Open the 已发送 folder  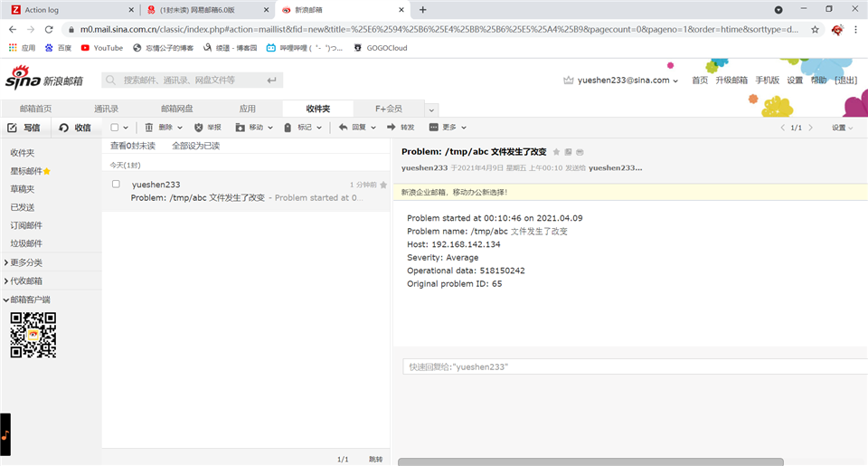(x=22, y=207)
